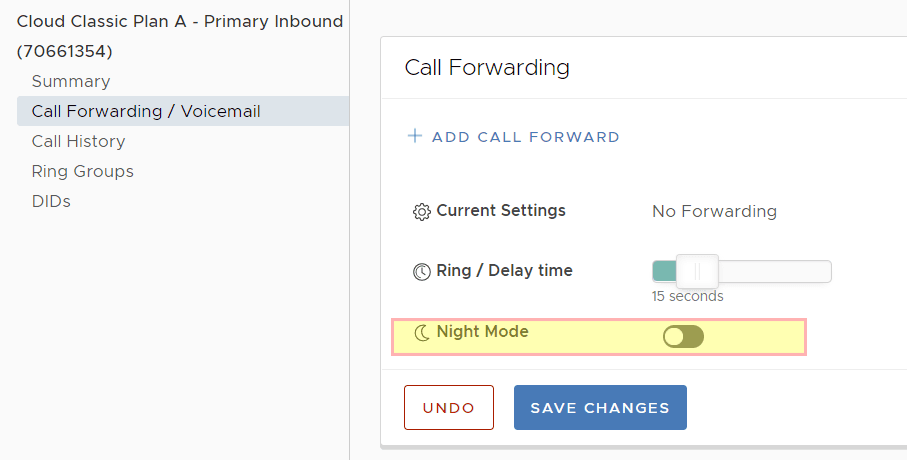The width and height of the screenshot is (907, 460).
Task: Click the plus icon for adding call forward
Action: tap(415, 137)
